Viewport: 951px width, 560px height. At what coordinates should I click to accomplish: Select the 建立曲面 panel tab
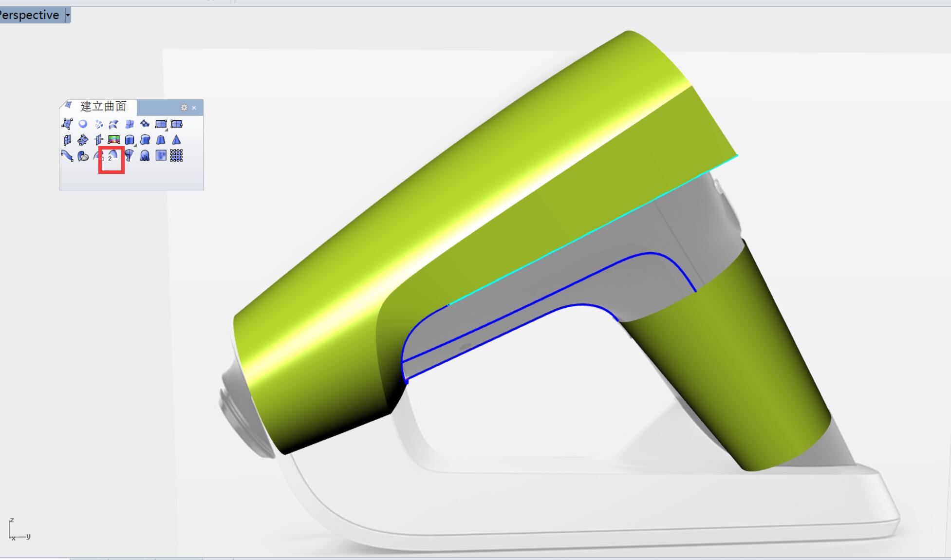[102, 107]
